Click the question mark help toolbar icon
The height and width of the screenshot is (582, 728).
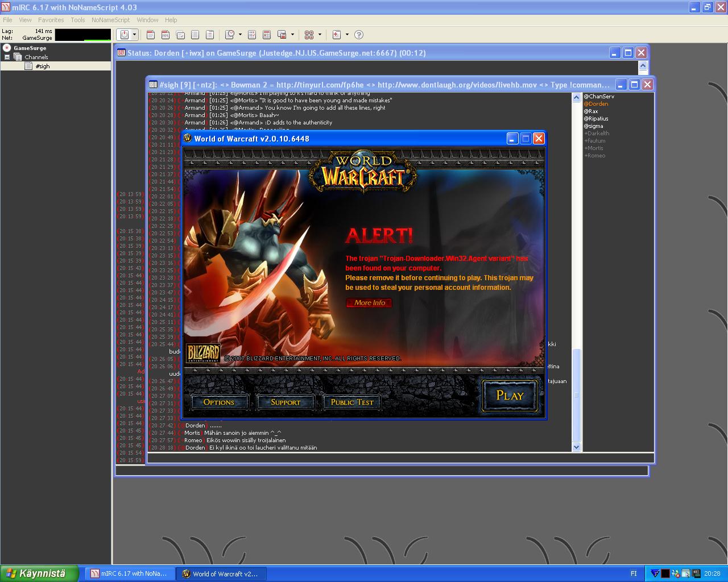point(359,35)
